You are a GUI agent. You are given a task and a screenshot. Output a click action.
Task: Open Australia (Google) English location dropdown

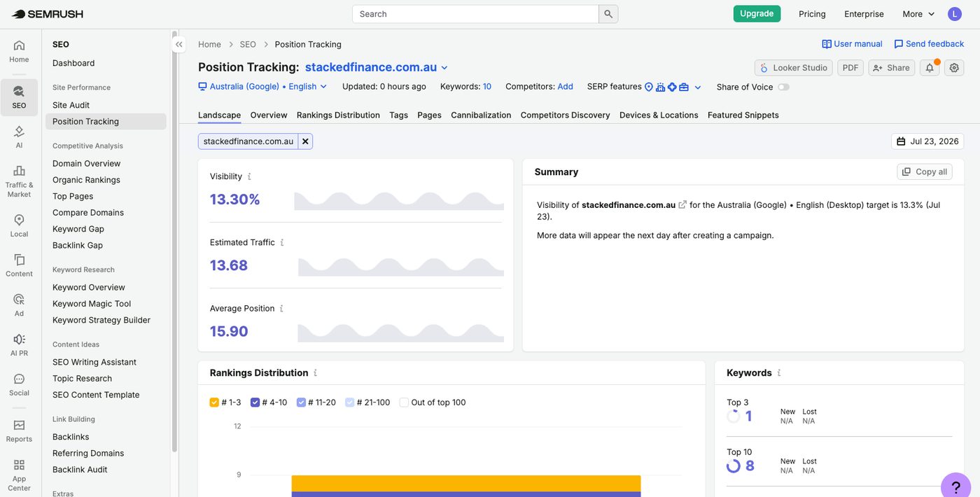tap(262, 87)
